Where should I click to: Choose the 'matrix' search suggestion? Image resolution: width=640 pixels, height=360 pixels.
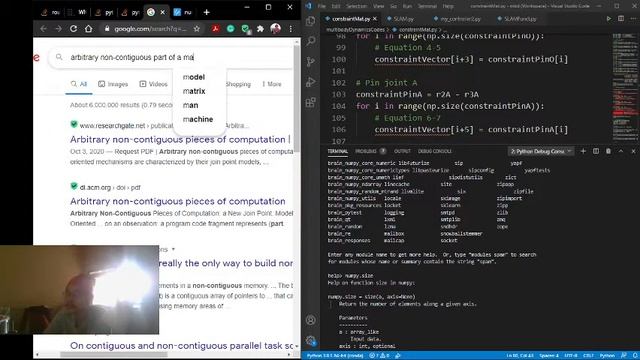[x=194, y=91]
